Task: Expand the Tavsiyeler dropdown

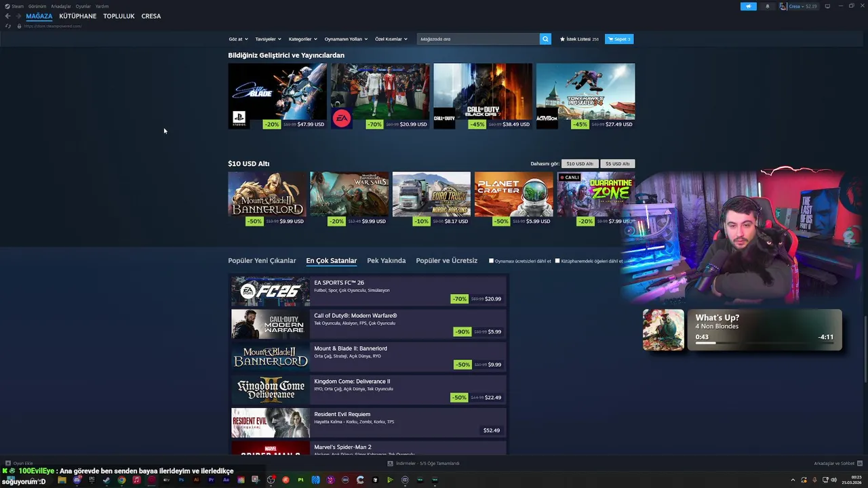Action: 268,39
